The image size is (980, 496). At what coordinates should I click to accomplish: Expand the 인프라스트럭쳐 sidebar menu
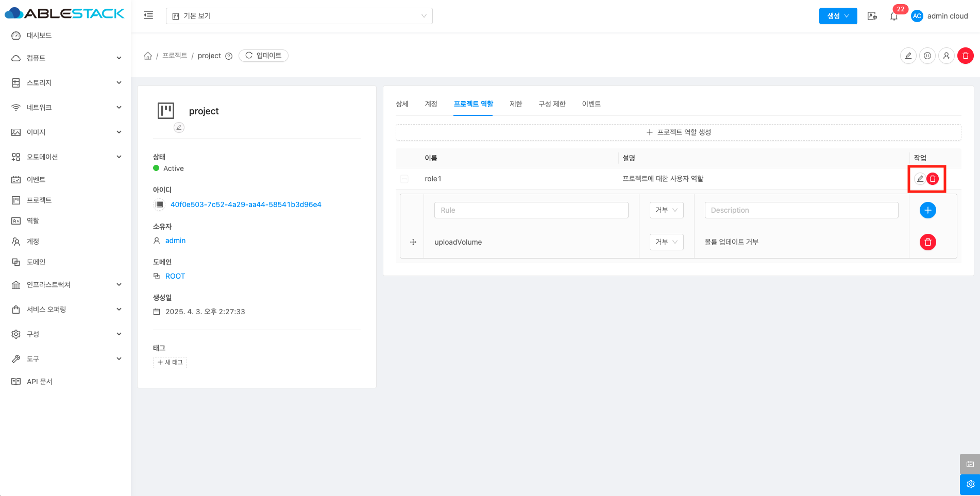coord(65,285)
